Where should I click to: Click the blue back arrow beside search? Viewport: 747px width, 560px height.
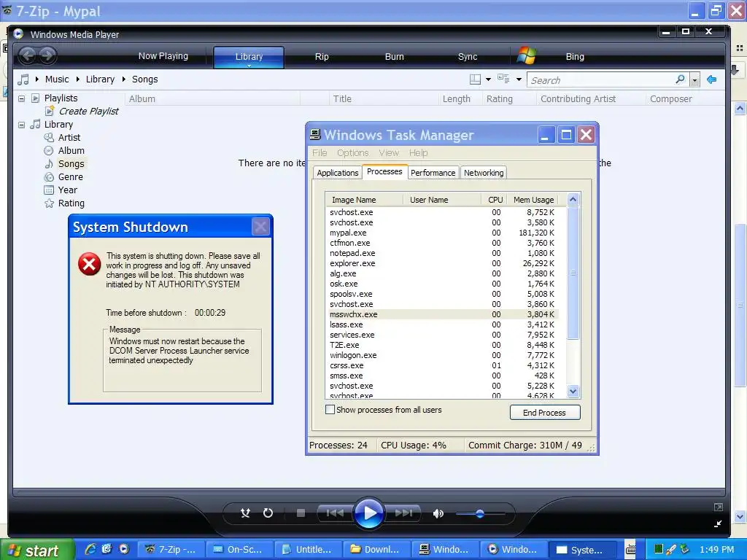pos(712,79)
